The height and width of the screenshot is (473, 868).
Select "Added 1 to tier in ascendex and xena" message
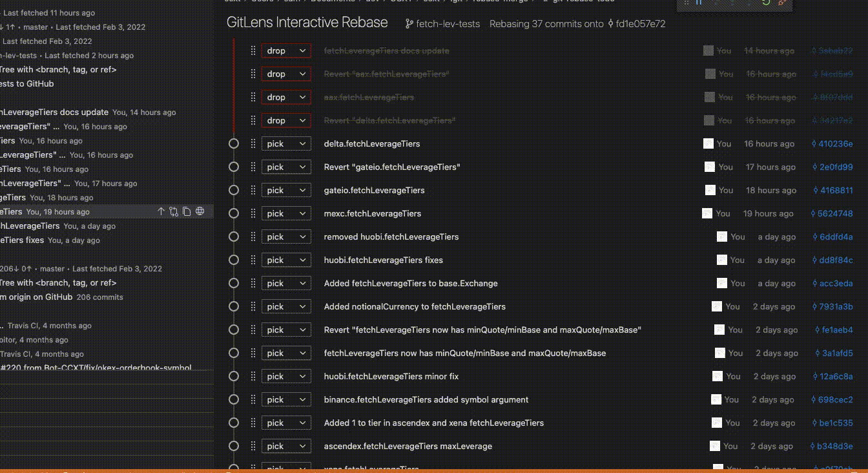pos(434,423)
